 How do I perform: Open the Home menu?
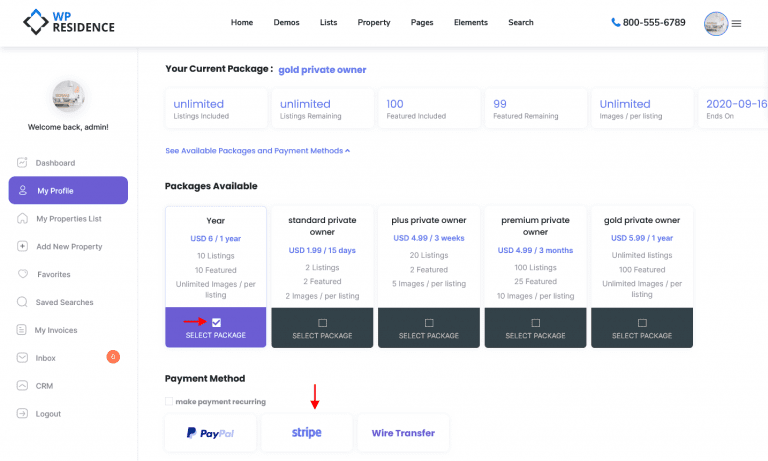pyautogui.click(x=242, y=23)
